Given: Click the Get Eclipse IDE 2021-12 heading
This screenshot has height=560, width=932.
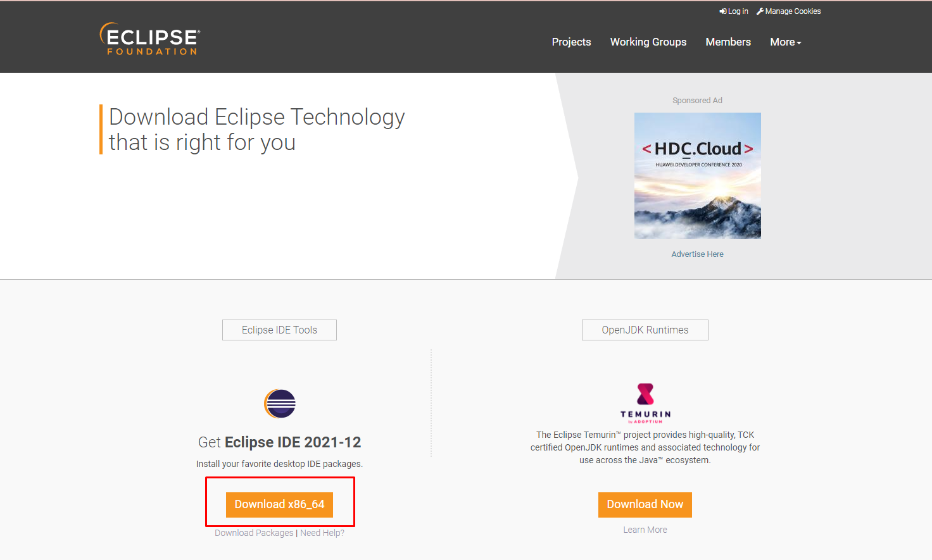Looking at the screenshot, I should [279, 442].
